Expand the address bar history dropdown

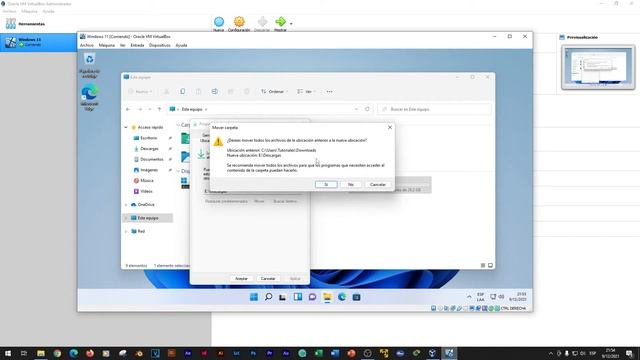[x=356, y=109]
